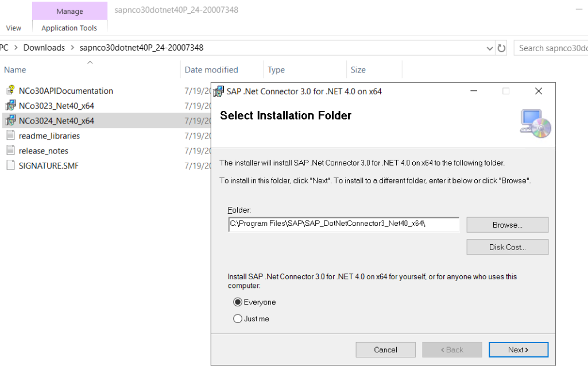Minimize the SAP installer dialog
The height and width of the screenshot is (373, 588).
point(474,91)
